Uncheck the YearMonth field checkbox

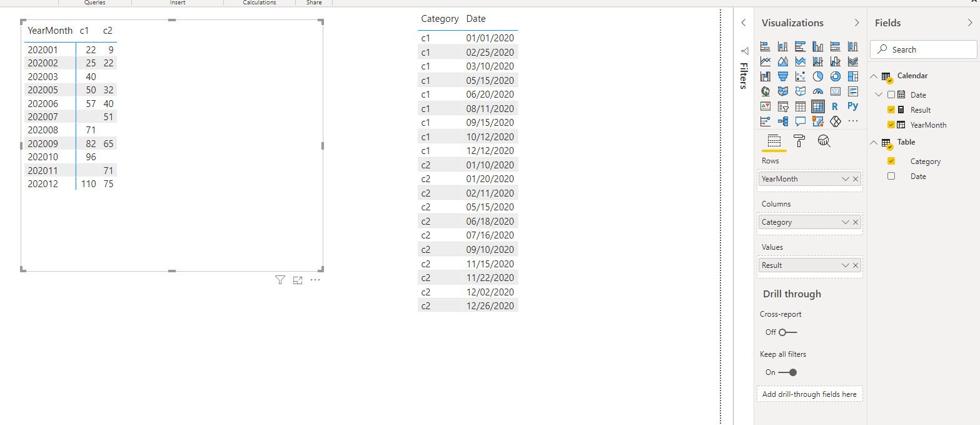tap(891, 125)
